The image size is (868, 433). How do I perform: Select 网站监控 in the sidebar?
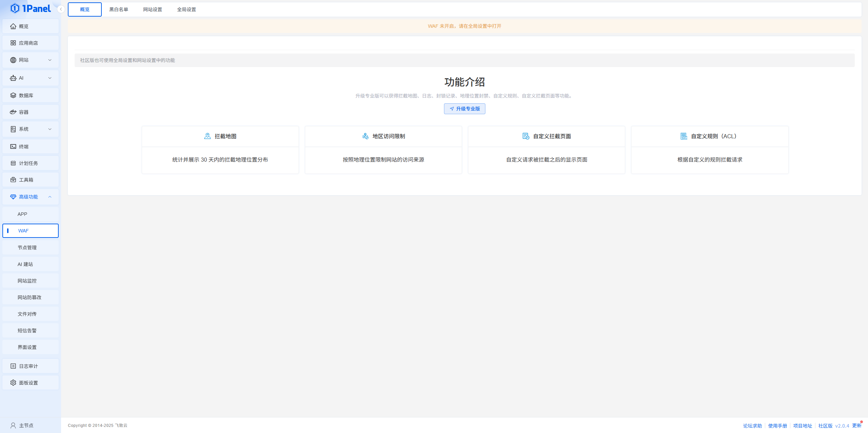click(x=27, y=281)
